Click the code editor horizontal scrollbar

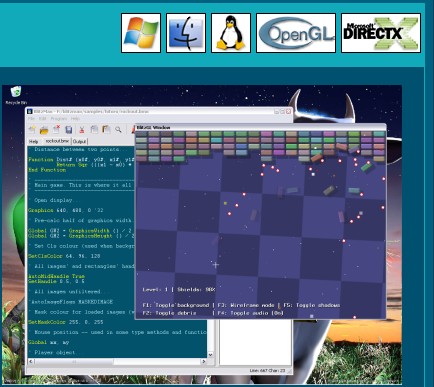(117, 361)
